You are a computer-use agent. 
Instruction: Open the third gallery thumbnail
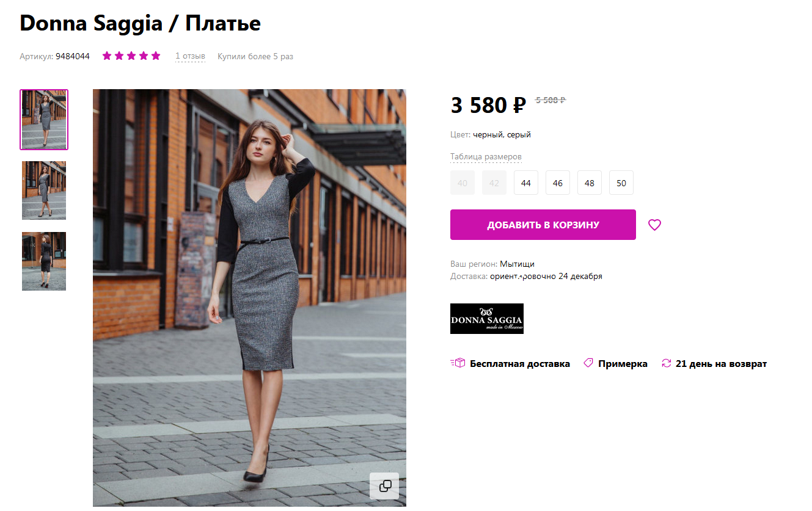point(43,261)
